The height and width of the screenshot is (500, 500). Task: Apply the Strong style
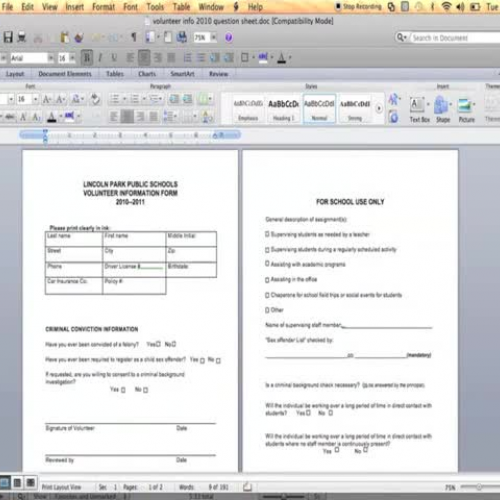[x=355, y=109]
